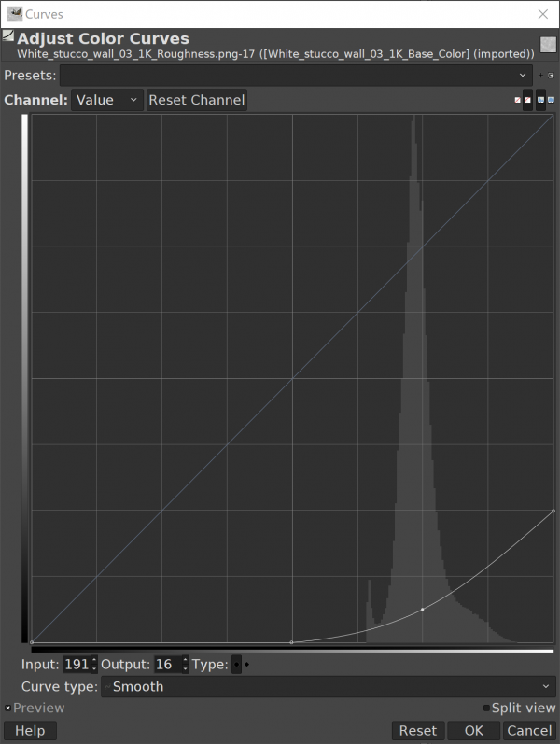Switch to the linear histogram icon
The image size is (560, 744).
[x=540, y=100]
